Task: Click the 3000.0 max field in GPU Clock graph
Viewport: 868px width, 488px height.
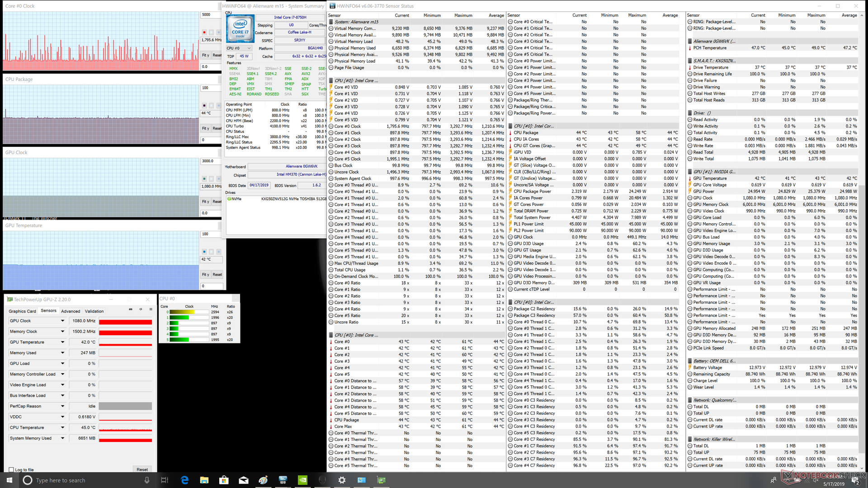Action: coord(212,161)
